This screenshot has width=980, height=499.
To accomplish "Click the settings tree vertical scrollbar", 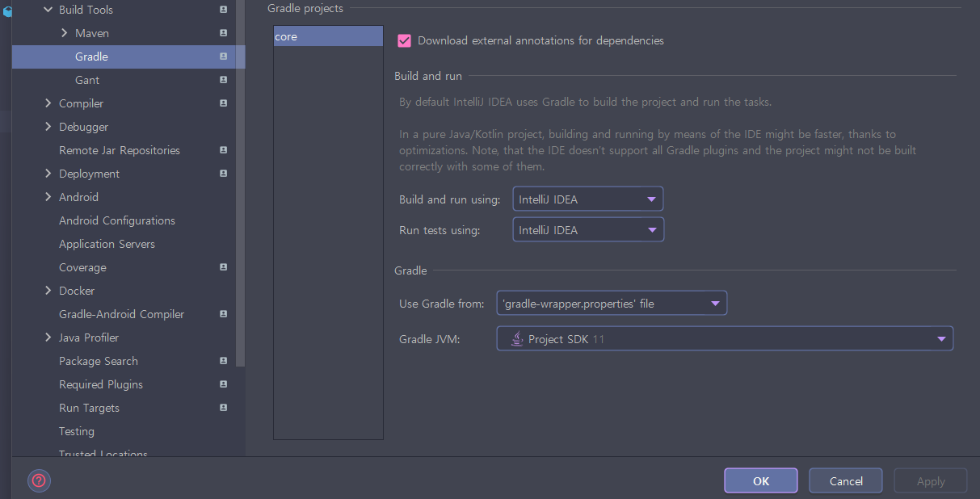I will (240, 182).
